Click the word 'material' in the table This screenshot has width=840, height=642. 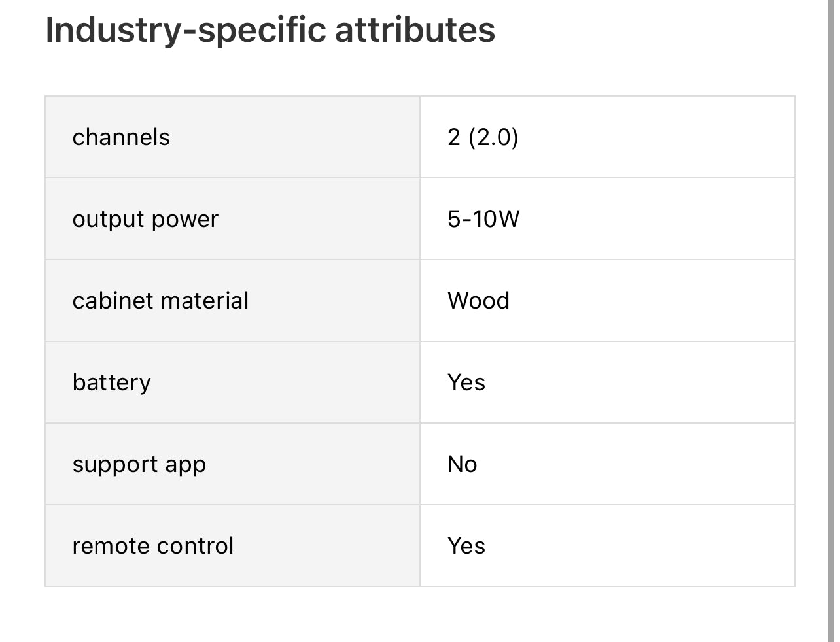tap(205, 301)
